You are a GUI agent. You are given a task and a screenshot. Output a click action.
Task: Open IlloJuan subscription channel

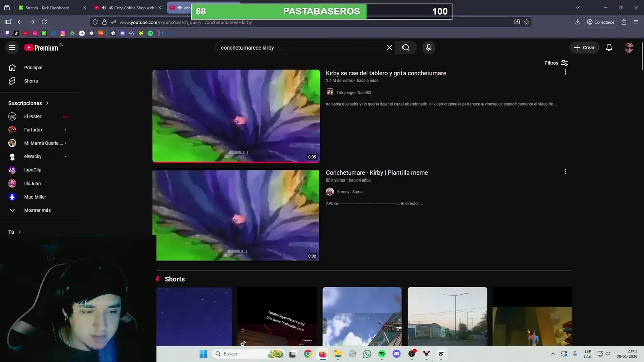pos(32,184)
